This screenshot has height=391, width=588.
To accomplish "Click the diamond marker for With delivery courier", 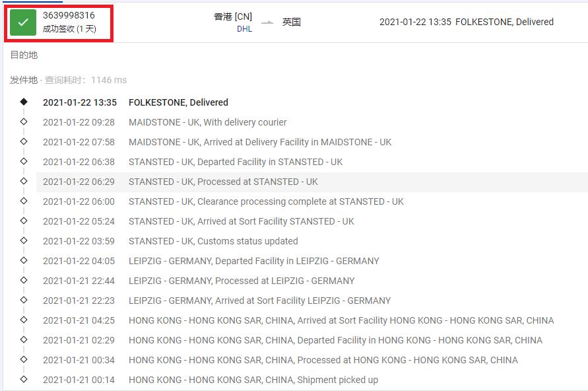I will pyautogui.click(x=24, y=122).
